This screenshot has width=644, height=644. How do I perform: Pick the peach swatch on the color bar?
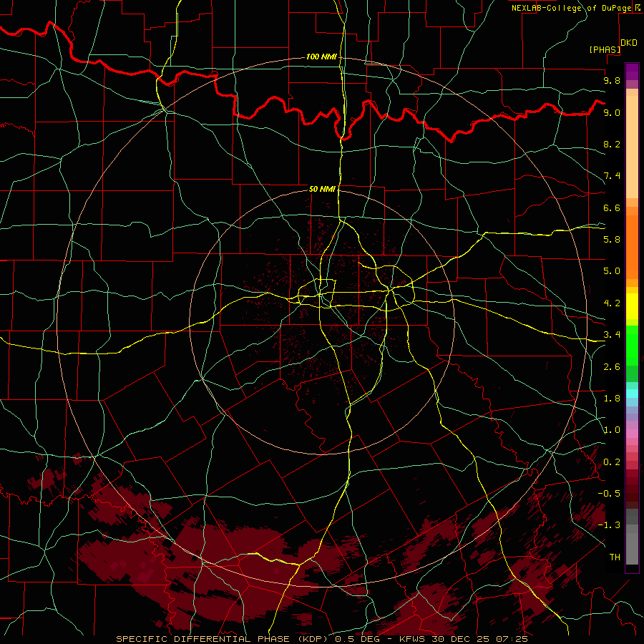[632, 148]
